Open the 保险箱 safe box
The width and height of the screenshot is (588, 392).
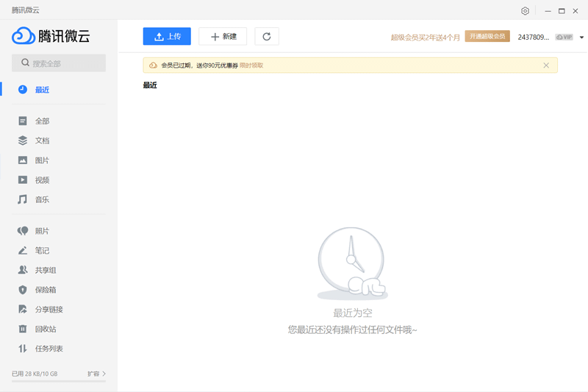[46, 290]
